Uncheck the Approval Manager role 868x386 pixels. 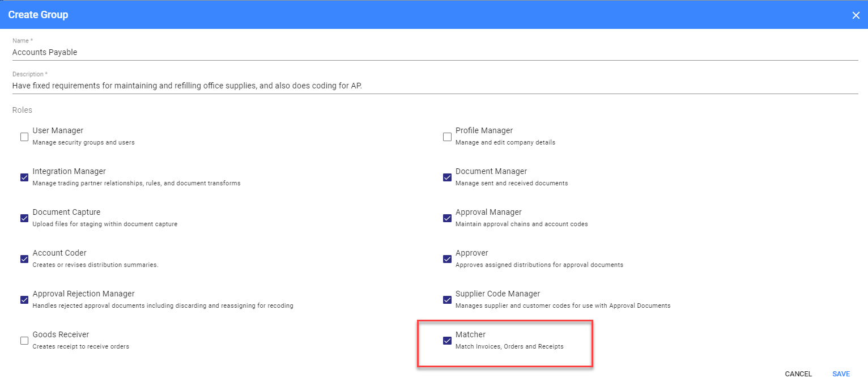[447, 218]
